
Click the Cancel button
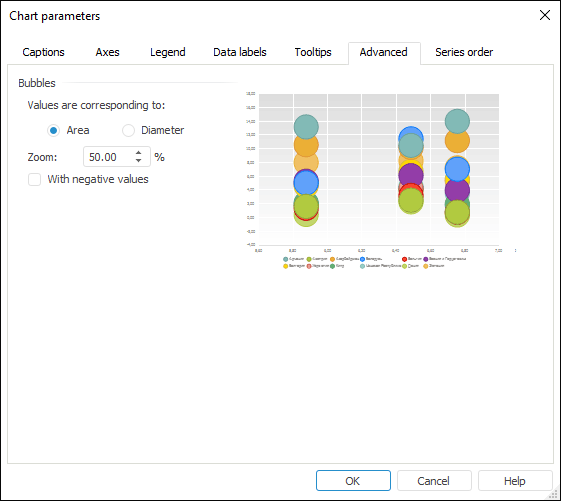pos(434,481)
